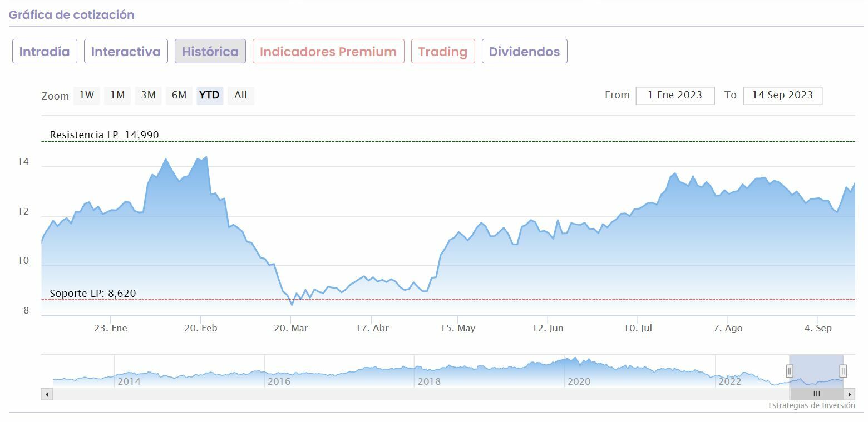This screenshot has height=422, width=868.
Task: Open the Intradía chart tab
Action: point(45,52)
